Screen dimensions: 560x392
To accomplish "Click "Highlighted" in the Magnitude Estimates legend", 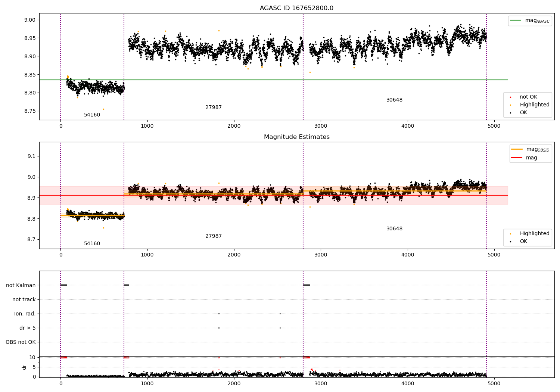I will coord(535,234).
